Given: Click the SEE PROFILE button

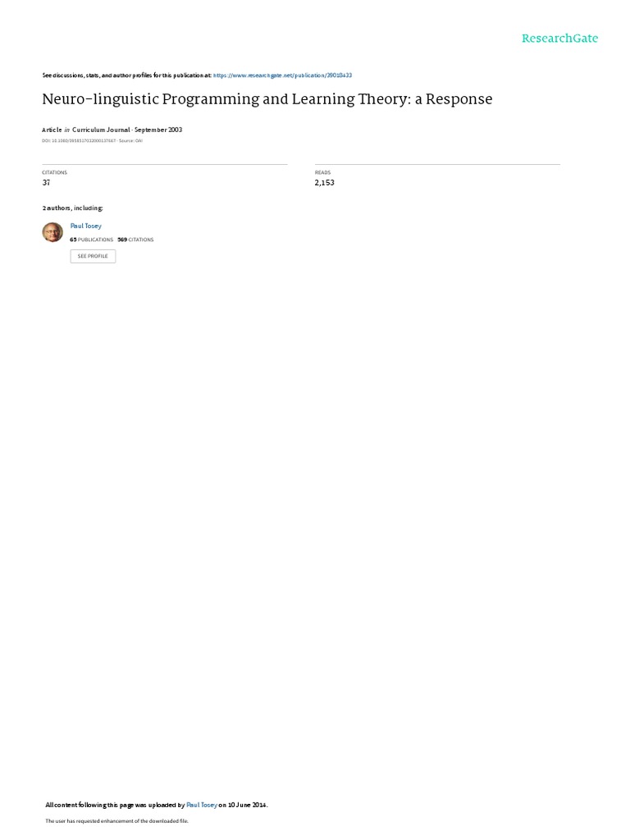Looking at the screenshot, I should 93,256.
